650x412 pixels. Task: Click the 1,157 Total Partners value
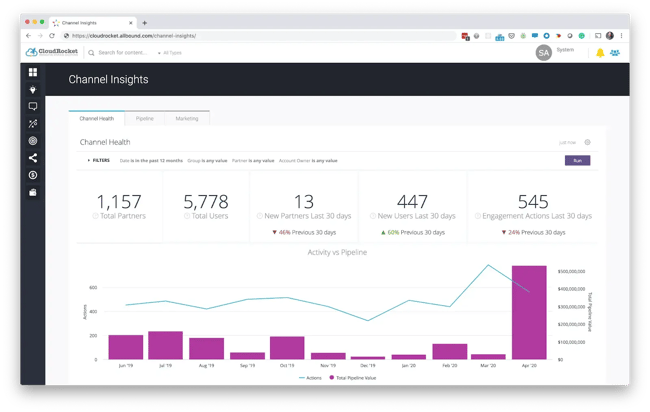click(x=119, y=202)
